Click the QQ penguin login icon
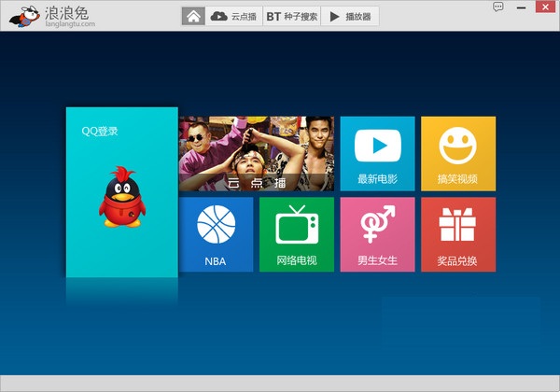 [x=119, y=197]
